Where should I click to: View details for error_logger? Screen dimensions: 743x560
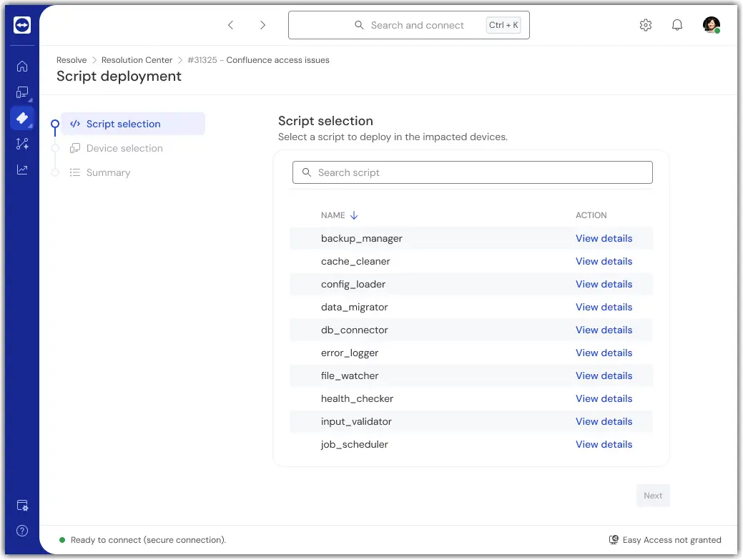tap(604, 353)
